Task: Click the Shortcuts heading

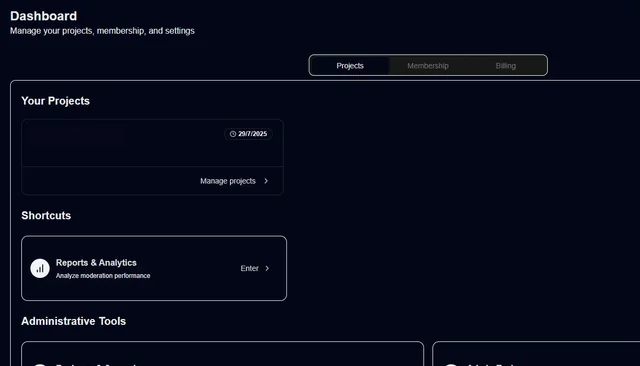Action: (x=46, y=215)
